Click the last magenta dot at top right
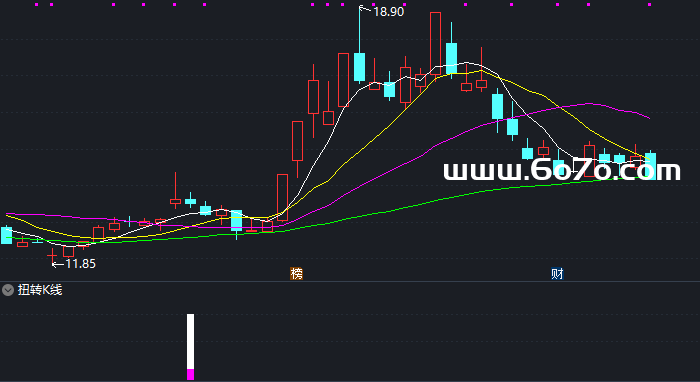Screen dimensions: 700x382 [650, 4]
